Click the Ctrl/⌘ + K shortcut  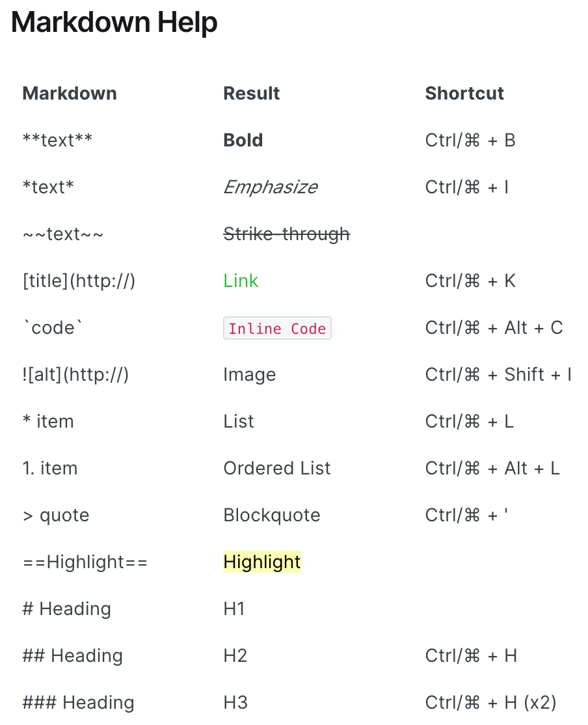(470, 280)
